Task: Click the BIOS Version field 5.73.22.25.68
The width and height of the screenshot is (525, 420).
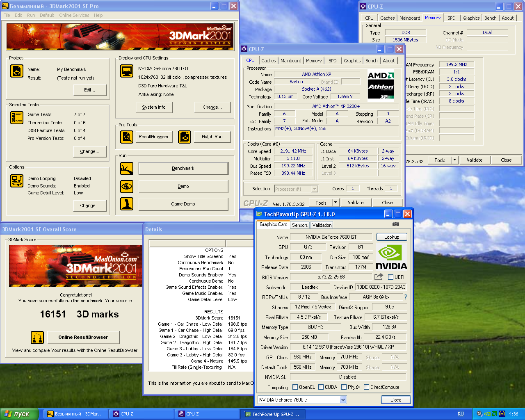Action: pos(331,277)
